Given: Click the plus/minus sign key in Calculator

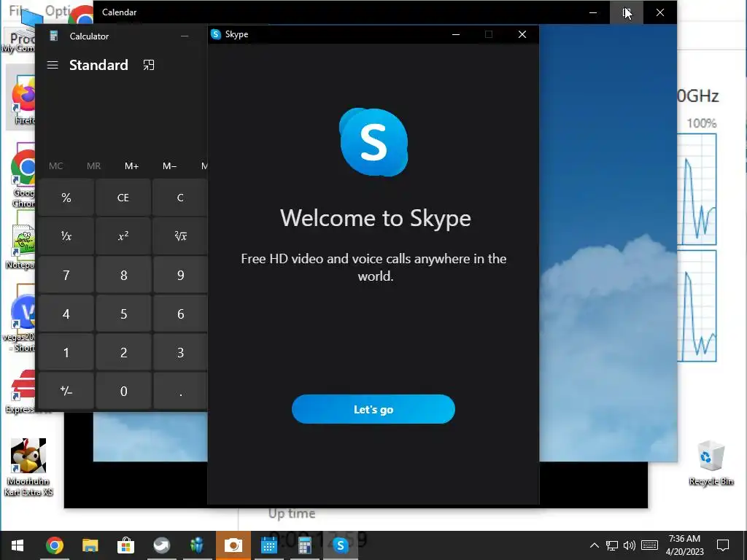Looking at the screenshot, I should tap(66, 391).
